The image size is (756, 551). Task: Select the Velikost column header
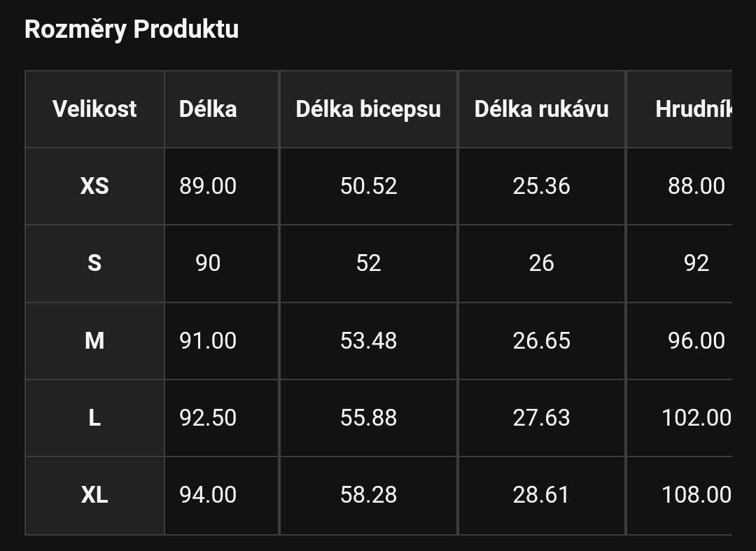(94, 109)
